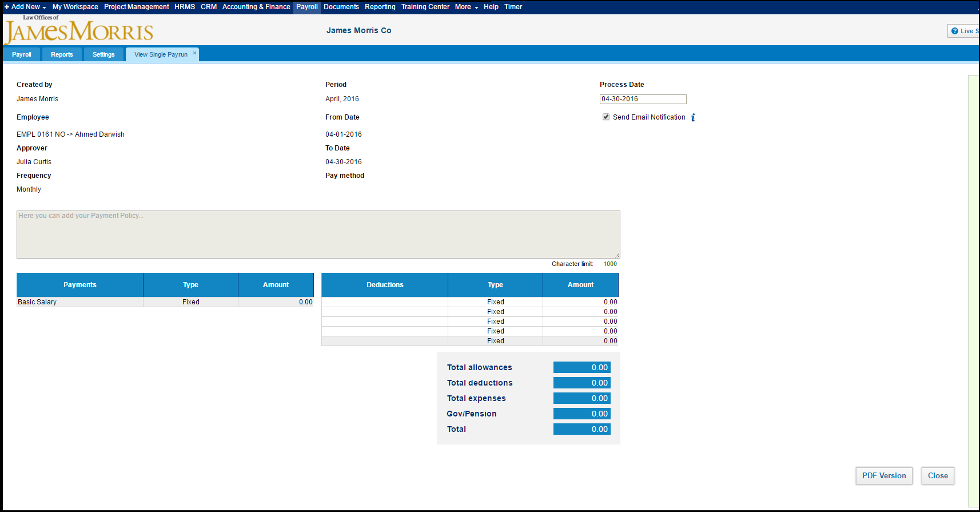Open Accounting & Finance menu
980x512 pixels.
click(256, 7)
